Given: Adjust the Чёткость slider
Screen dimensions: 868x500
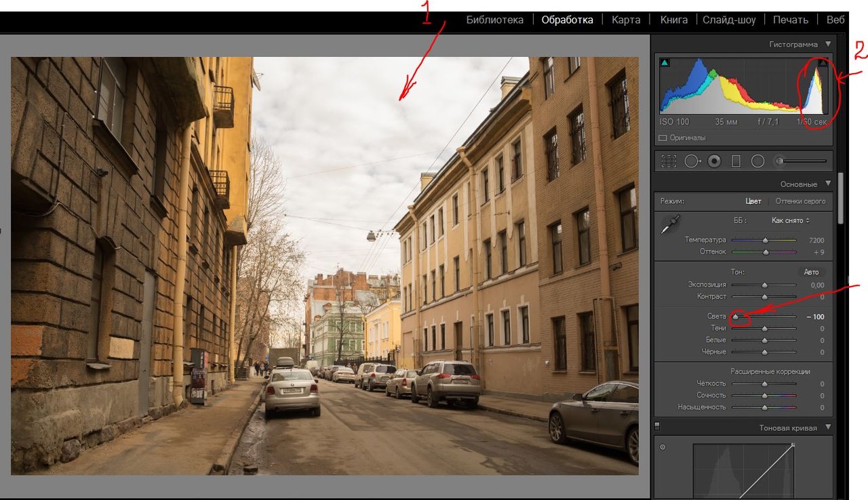Looking at the screenshot, I should [764, 383].
